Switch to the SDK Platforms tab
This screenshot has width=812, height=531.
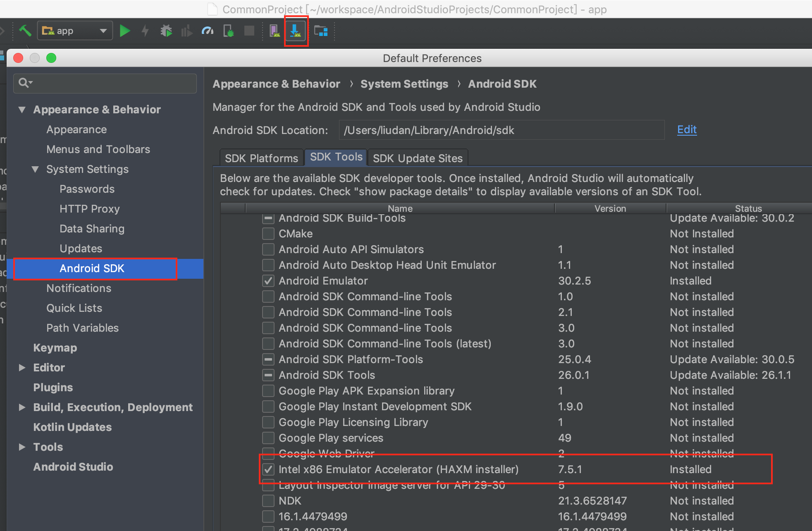click(x=261, y=158)
